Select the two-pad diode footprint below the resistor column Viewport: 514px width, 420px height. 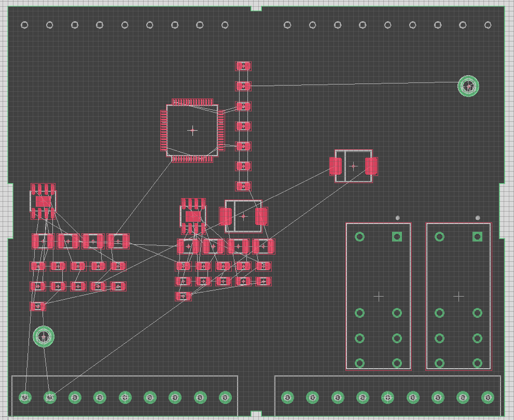[243, 216]
